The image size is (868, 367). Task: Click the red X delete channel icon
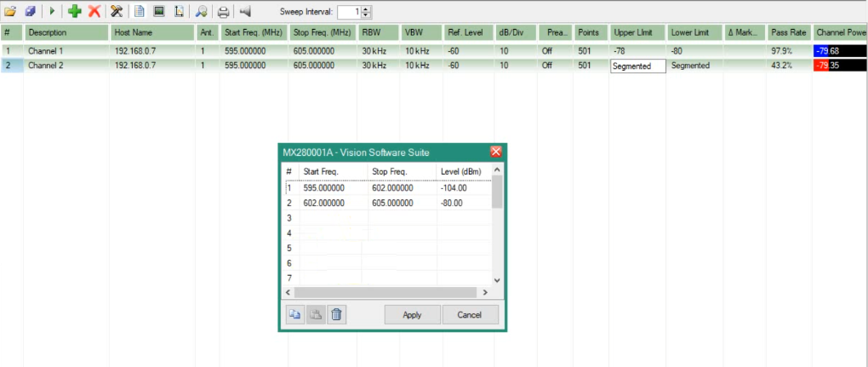click(x=94, y=12)
